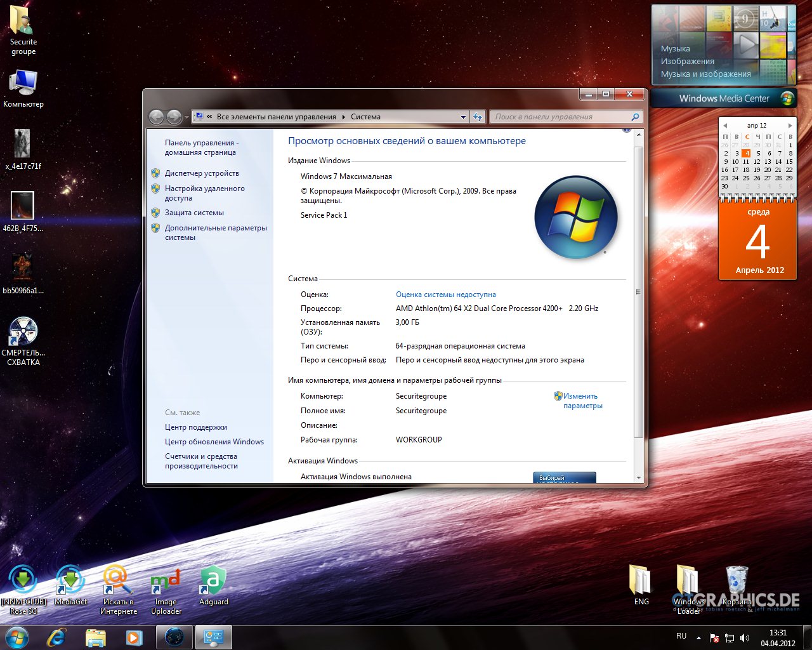Show hidden system tray icons

coord(699,638)
